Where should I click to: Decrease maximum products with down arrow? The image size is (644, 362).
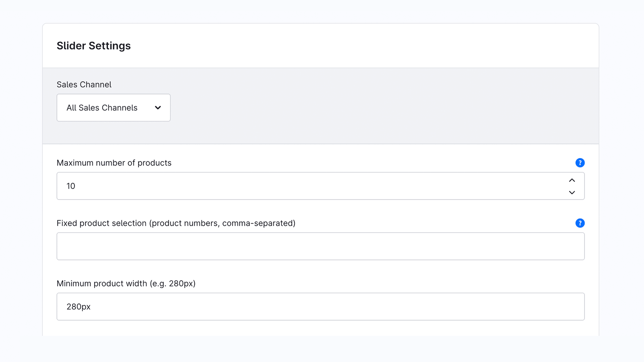[572, 192]
